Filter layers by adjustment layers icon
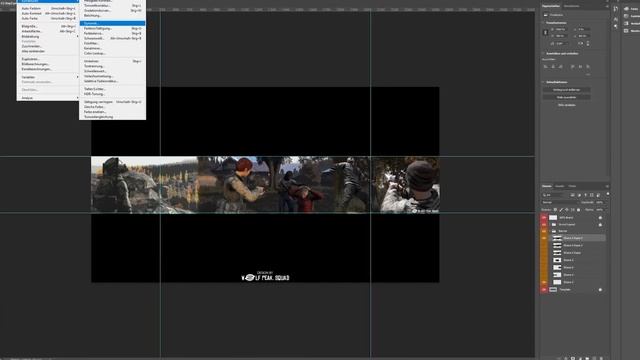Viewport: 640px width, 360px height. pyautogui.click(x=579, y=195)
